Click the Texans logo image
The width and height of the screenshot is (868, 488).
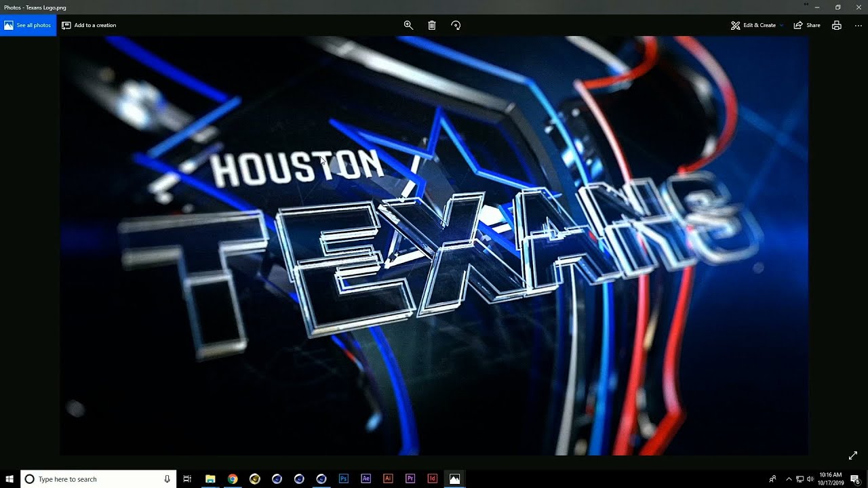pos(434,245)
